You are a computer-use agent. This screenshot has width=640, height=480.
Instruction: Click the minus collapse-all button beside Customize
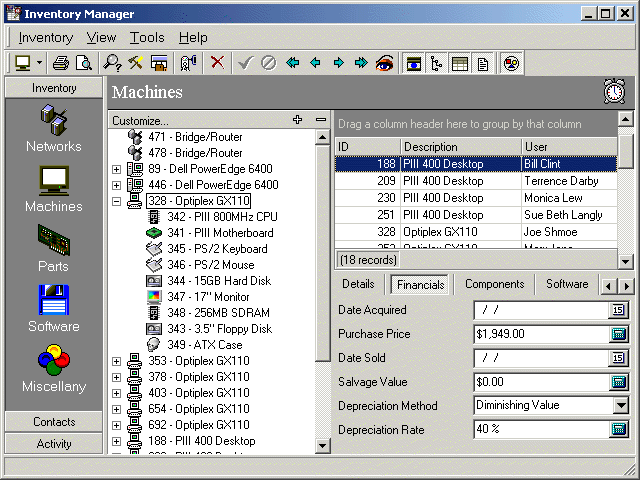click(x=321, y=120)
